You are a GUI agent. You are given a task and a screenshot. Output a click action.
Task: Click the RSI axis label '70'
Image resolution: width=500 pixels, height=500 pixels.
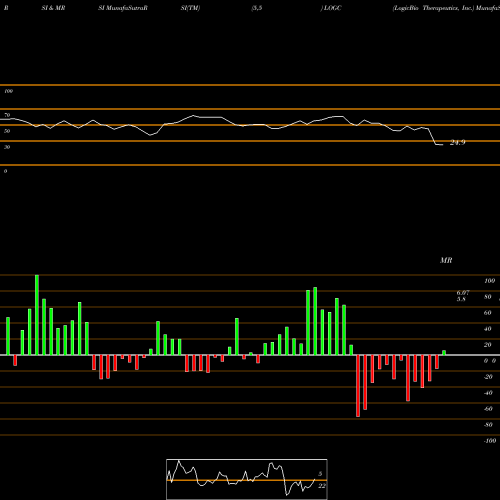pyautogui.click(x=7, y=115)
